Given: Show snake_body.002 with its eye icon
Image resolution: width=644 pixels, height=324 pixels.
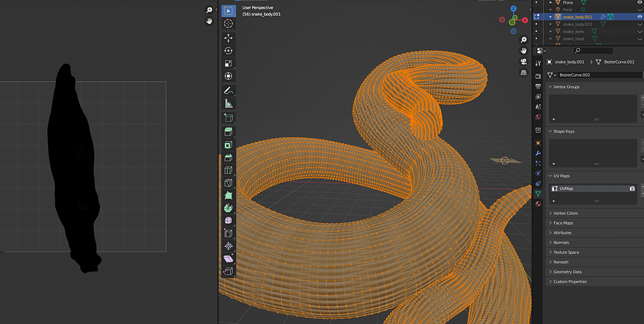Looking at the screenshot, I should pos(640,24).
